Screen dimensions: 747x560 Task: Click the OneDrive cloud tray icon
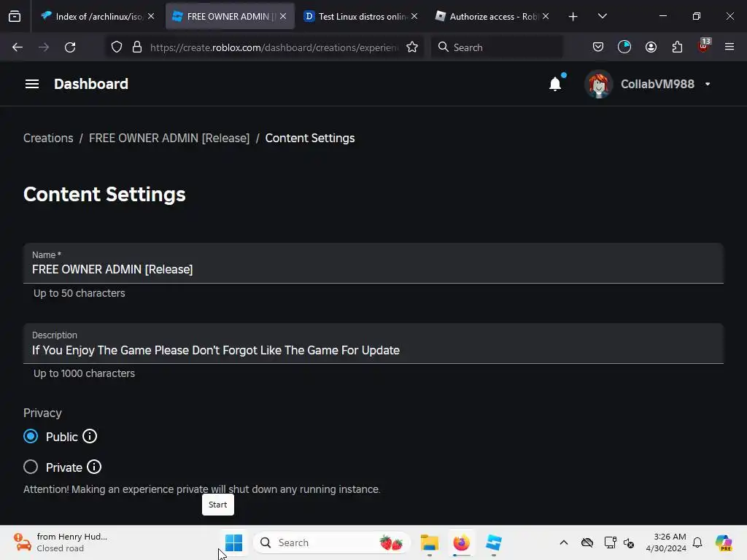coord(587,542)
